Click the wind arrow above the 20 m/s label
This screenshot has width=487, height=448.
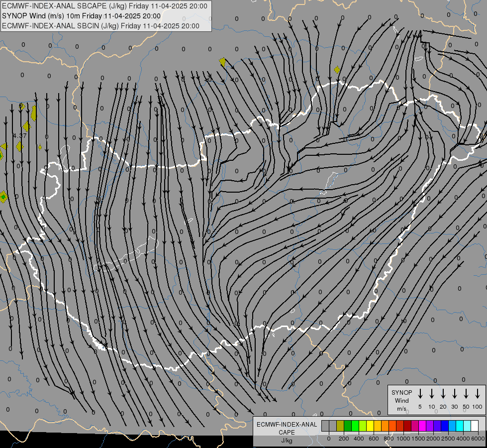pyautogui.click(x=443, y=393)
